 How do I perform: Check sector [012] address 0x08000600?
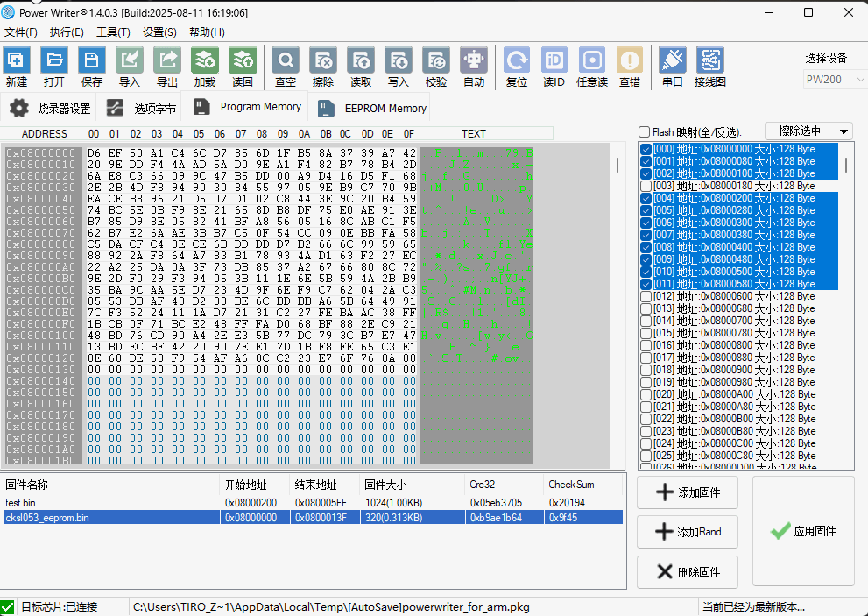point(646,296)
